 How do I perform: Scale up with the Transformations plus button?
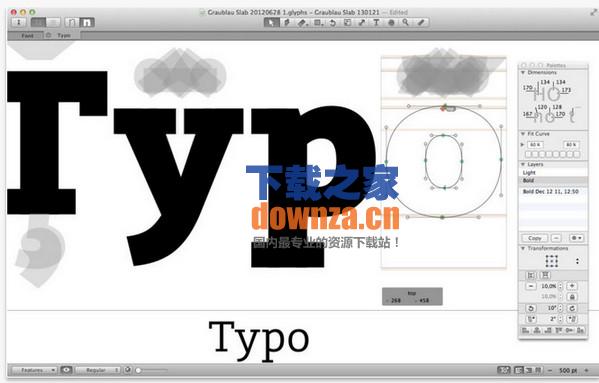tap(572, 286)
